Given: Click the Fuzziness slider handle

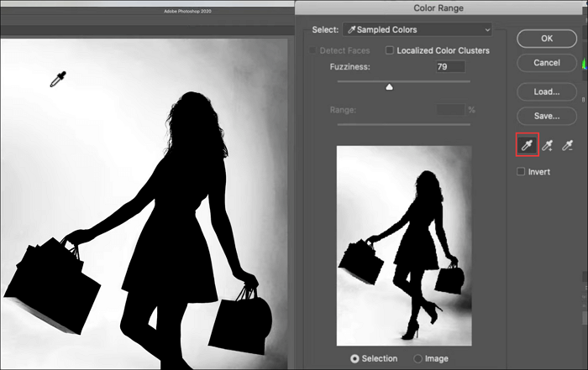Looking at the screenshot, I should [x=389, y=86].
